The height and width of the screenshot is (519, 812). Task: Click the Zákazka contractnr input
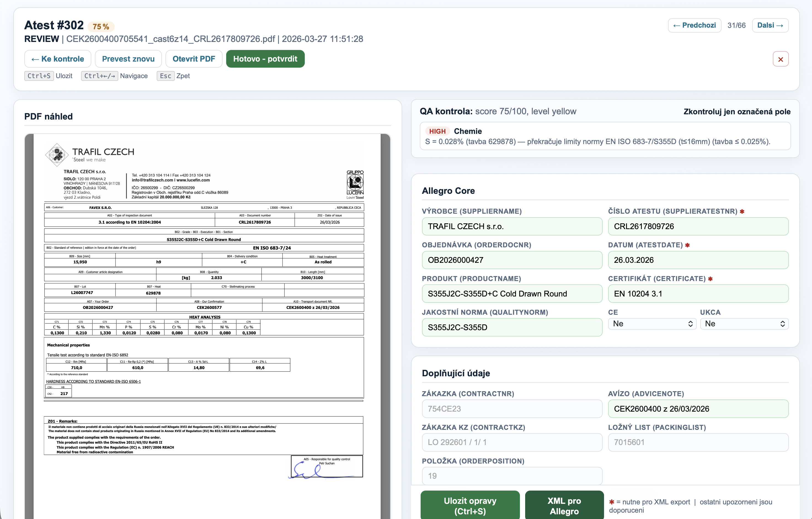point(512,409)
